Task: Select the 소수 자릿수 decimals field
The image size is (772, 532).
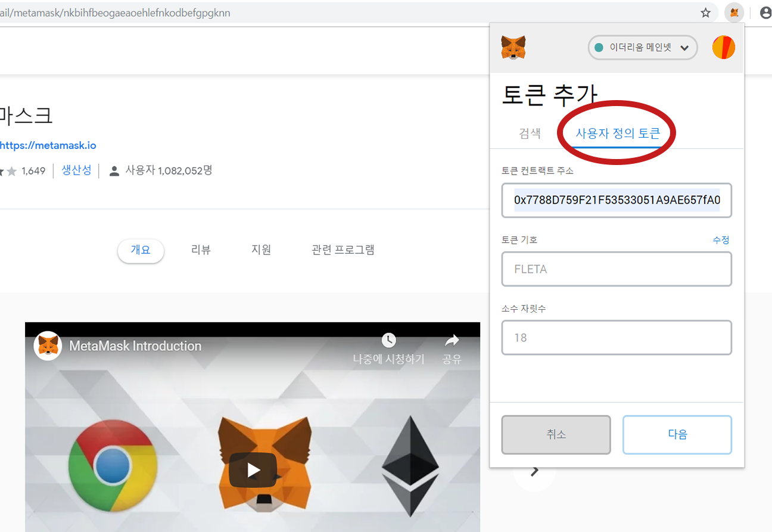Action: [617, 337]
